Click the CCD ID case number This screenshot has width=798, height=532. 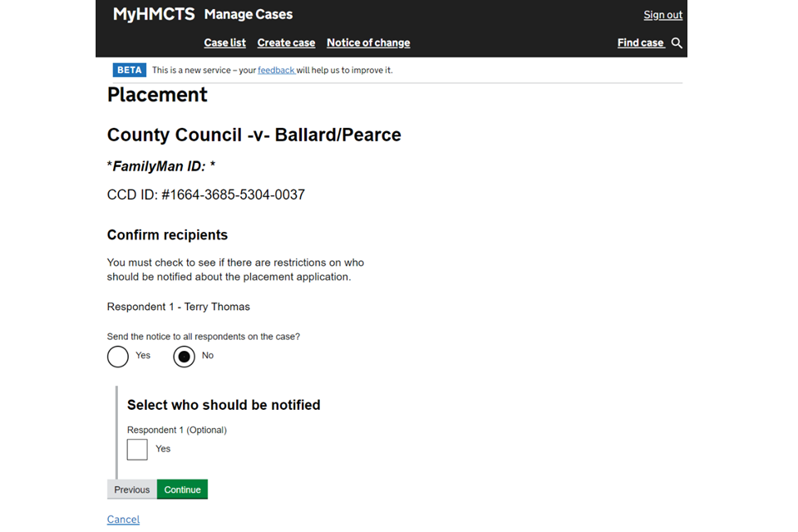pyautogui.click(x=206, y=195)
